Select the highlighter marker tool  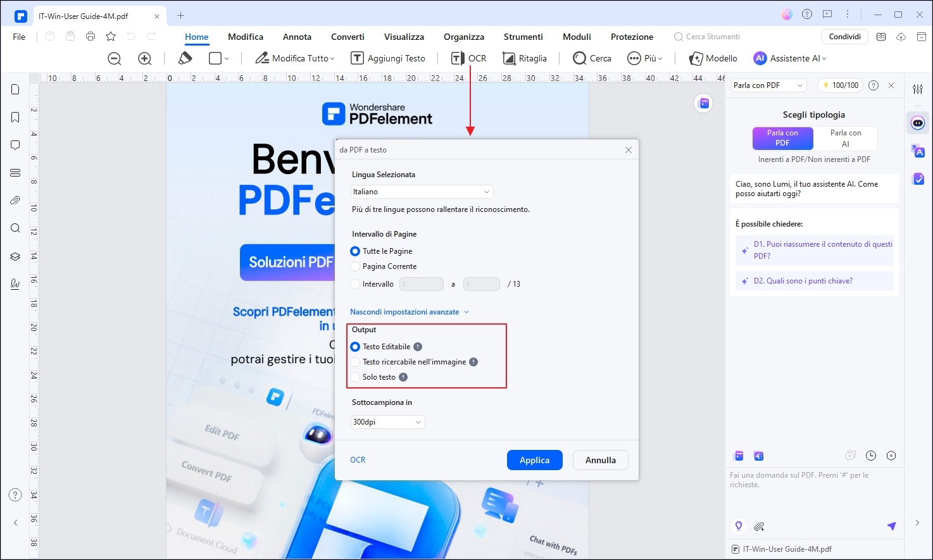[185, 58]
